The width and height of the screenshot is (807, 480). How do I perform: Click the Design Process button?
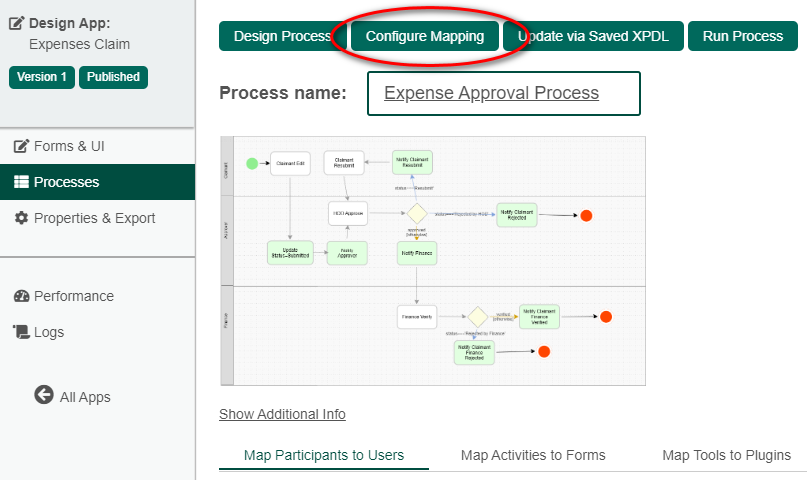tap(280, 36)
